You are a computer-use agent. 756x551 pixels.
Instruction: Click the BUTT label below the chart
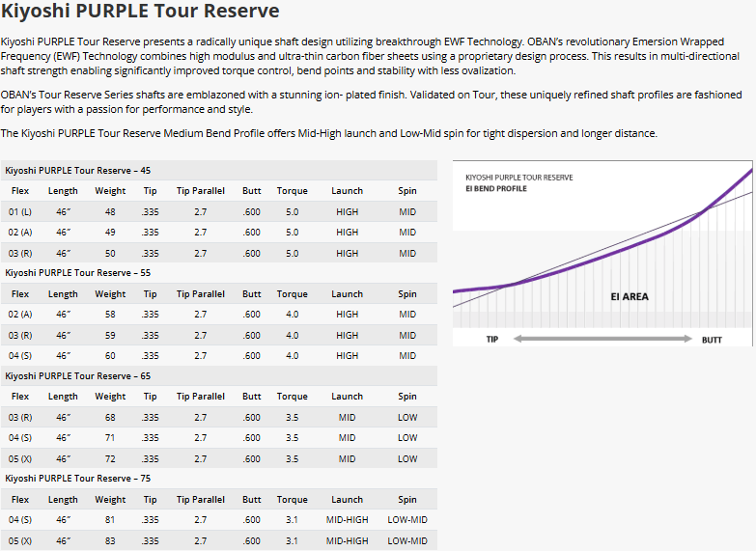[712, 340]
